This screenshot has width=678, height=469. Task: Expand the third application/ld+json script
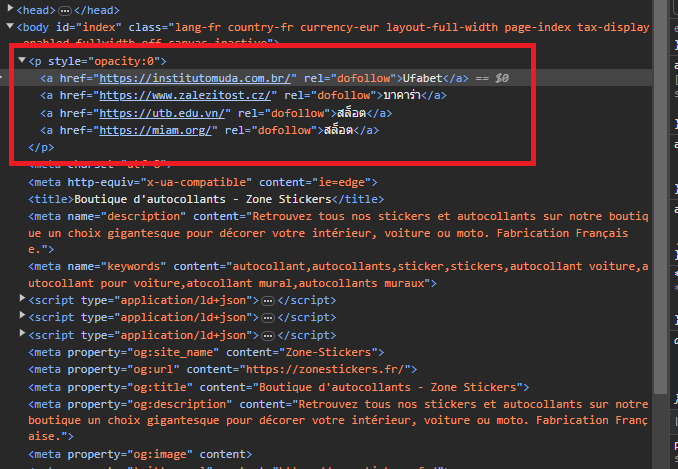point(22,333)
